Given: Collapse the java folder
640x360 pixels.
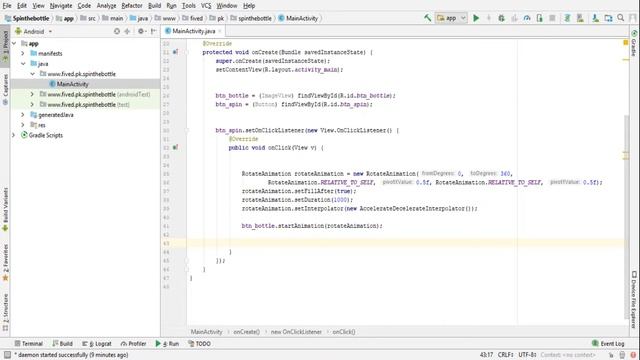Looking at the screenshot, I should (x=23, y=64).
